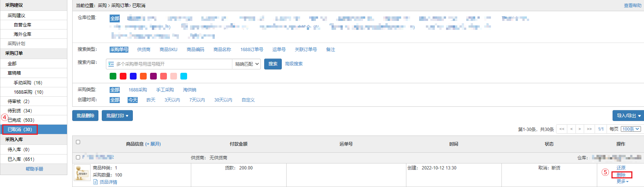Filter purchase type 手工采购

165,90
